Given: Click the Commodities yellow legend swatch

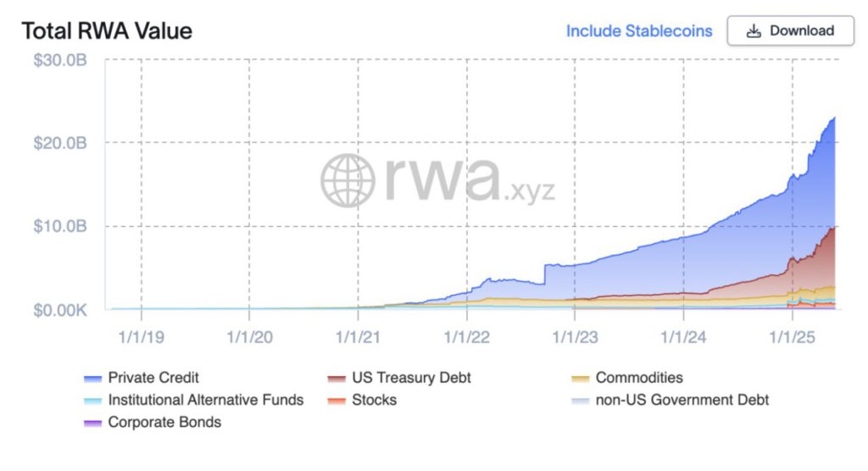Looking at the screenshot, I should [580, 378].
